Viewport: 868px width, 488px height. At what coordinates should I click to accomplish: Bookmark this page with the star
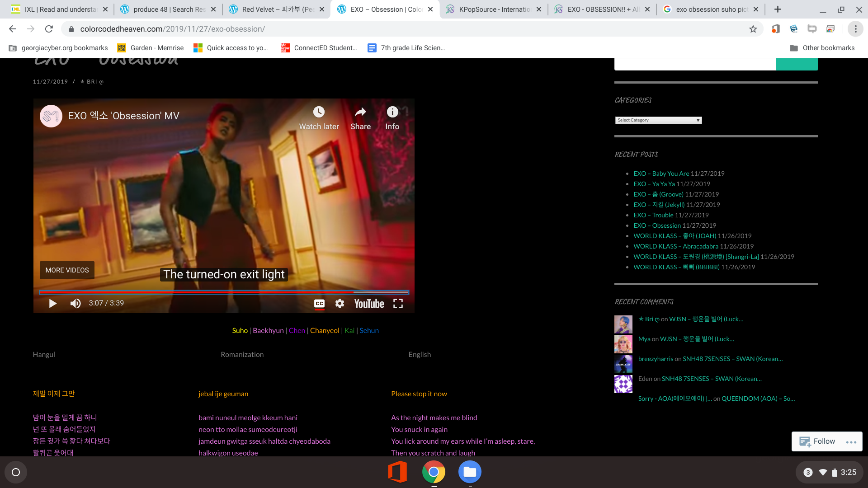[753, 29]
